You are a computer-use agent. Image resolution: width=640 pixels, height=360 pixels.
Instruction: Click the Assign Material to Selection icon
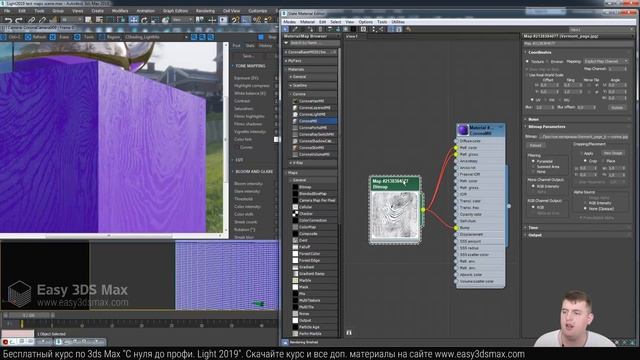click(311, 29)
